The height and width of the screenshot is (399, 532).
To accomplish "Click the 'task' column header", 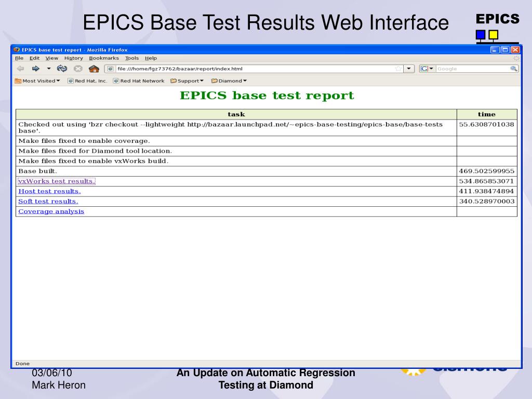I will [236, 114].
